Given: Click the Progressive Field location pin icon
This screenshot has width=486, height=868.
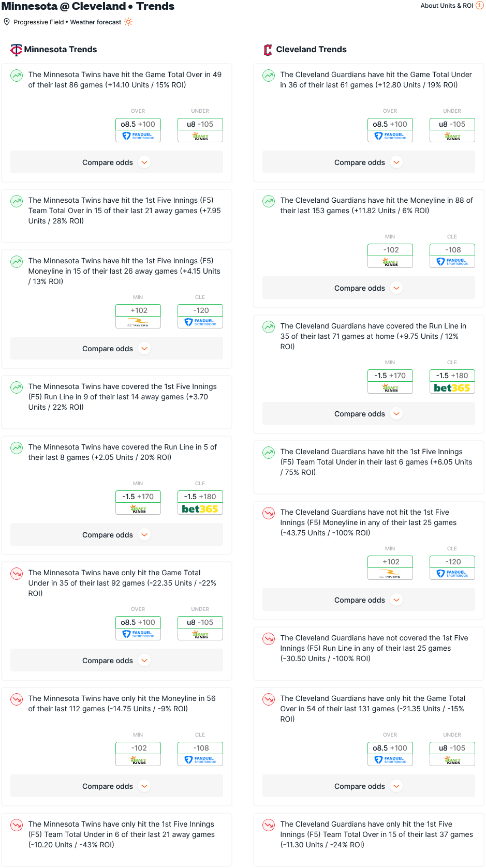Looking at the screenshot, I should pos(7,22).
